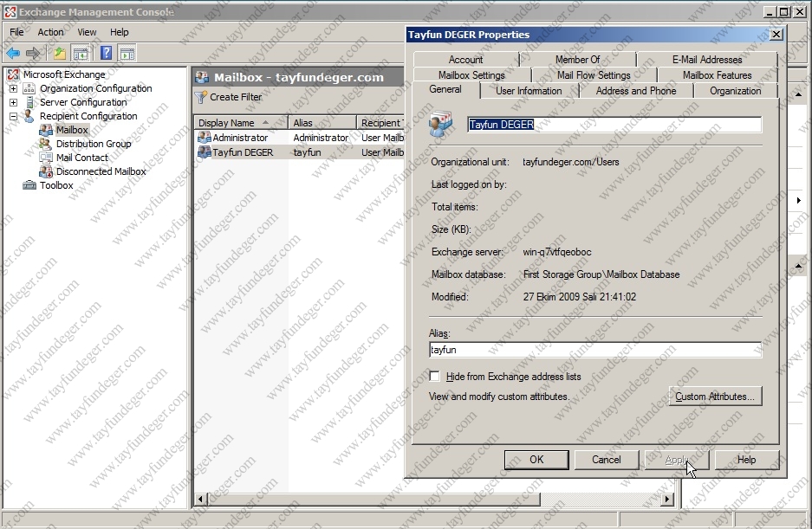This screenshot has width=812, height=529.
Task: Open the View menu
Action: [87, 32]
